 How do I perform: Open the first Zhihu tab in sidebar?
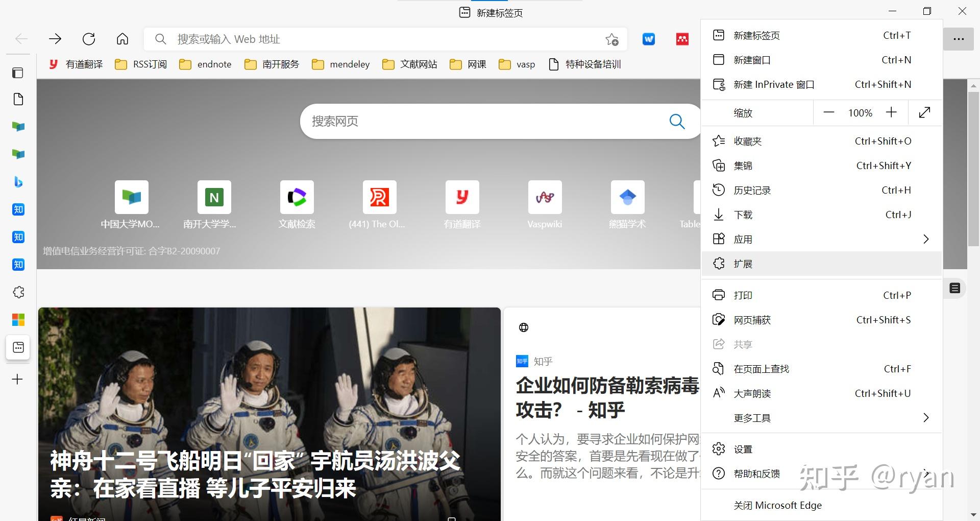(18, 209)
